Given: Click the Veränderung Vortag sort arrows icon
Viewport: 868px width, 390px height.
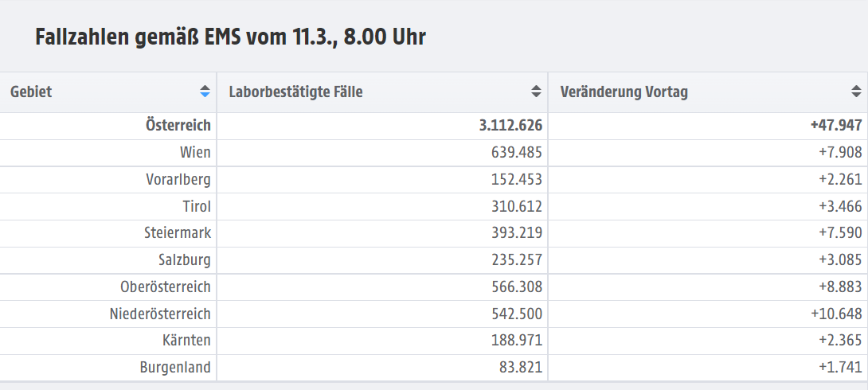Looking at the screenshot, I should click(856, 92).
